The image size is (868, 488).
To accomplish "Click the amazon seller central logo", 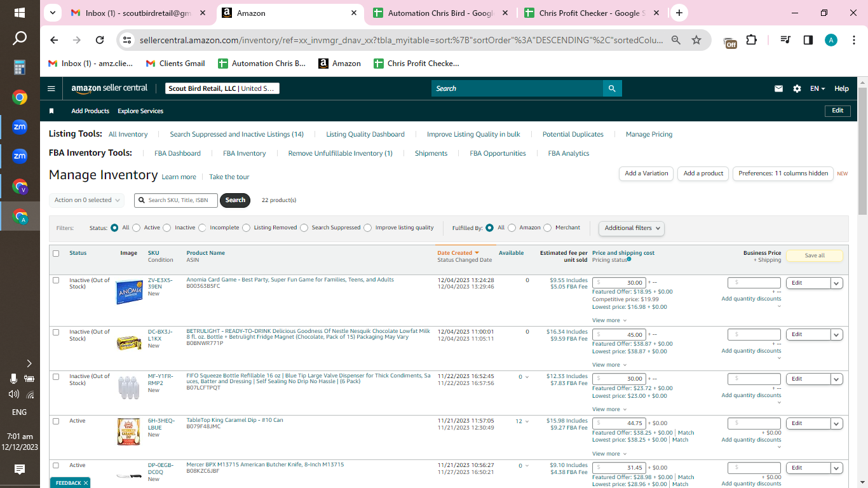I will [x=109, y=88].
